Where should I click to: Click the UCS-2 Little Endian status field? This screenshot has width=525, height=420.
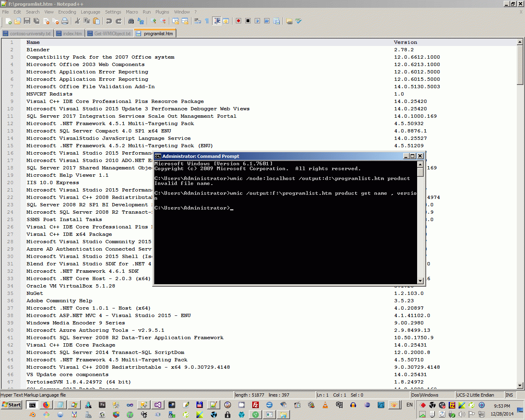point(479,395)
